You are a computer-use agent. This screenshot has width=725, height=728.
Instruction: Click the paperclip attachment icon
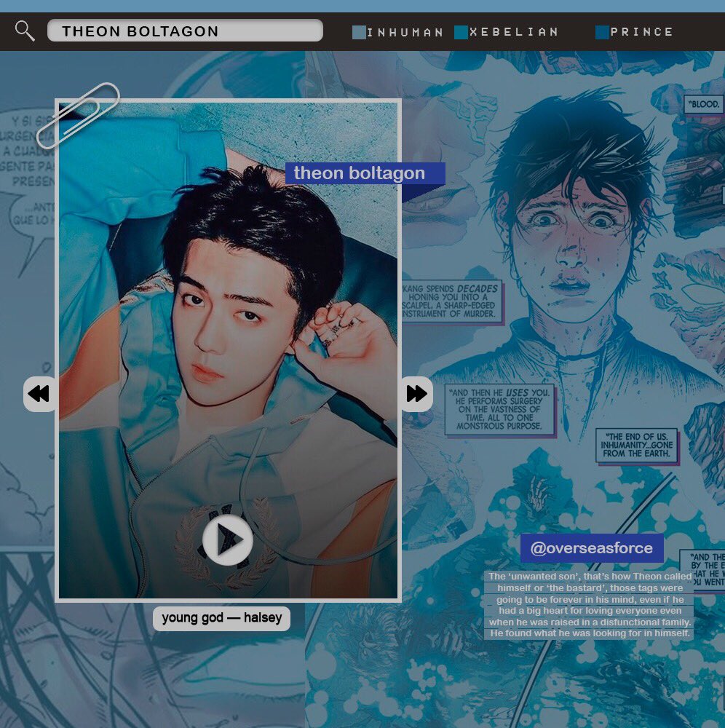[x=77, y=115]
